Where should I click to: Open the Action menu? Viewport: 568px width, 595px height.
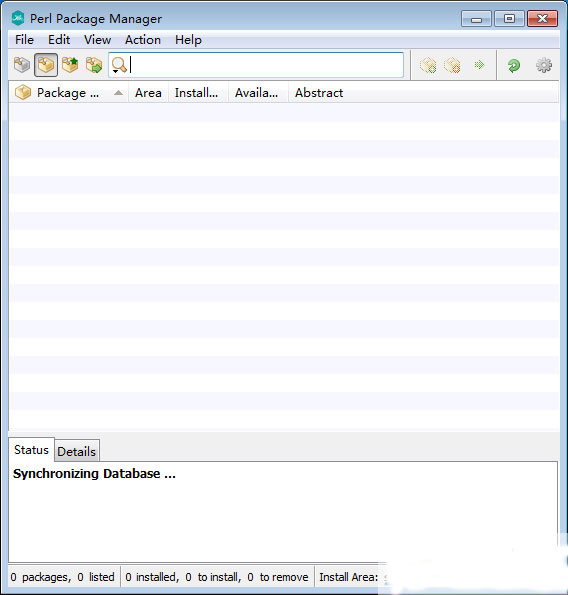click(x=143, y=40)
